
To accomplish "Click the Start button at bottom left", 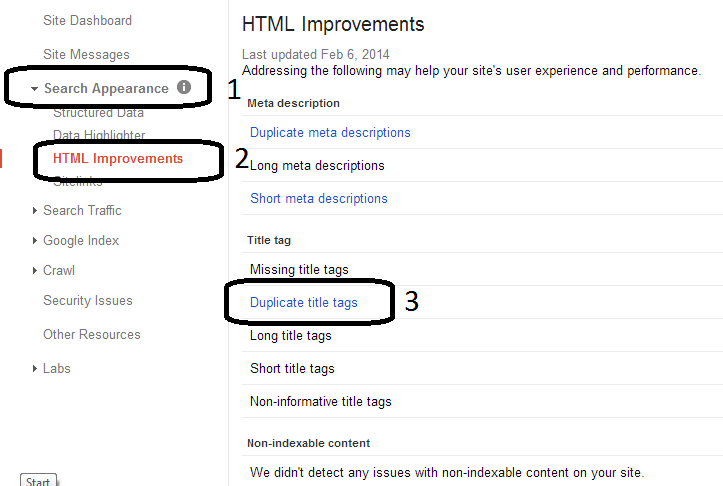I will (38, 481).
